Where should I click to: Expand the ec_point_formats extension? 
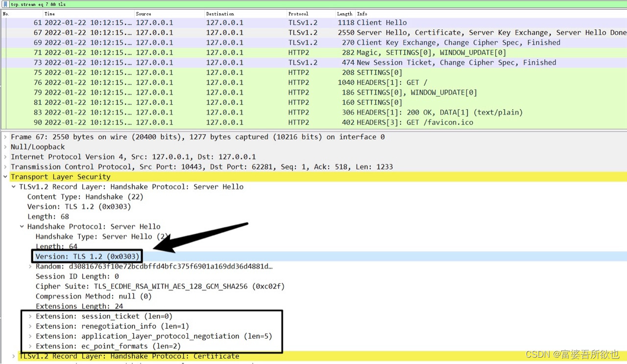(30, 346)
